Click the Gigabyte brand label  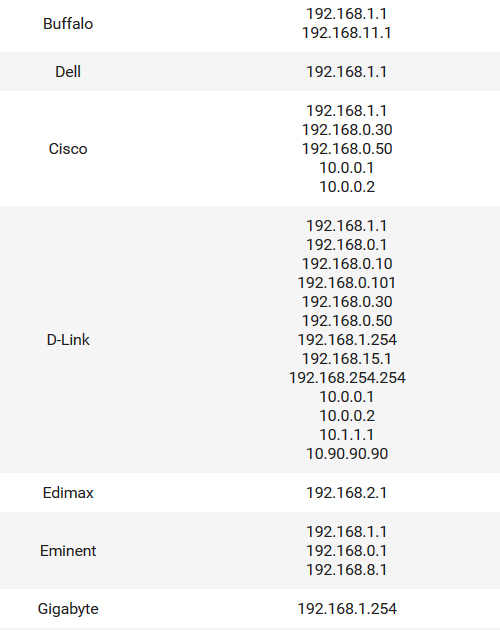click(68, 609)
